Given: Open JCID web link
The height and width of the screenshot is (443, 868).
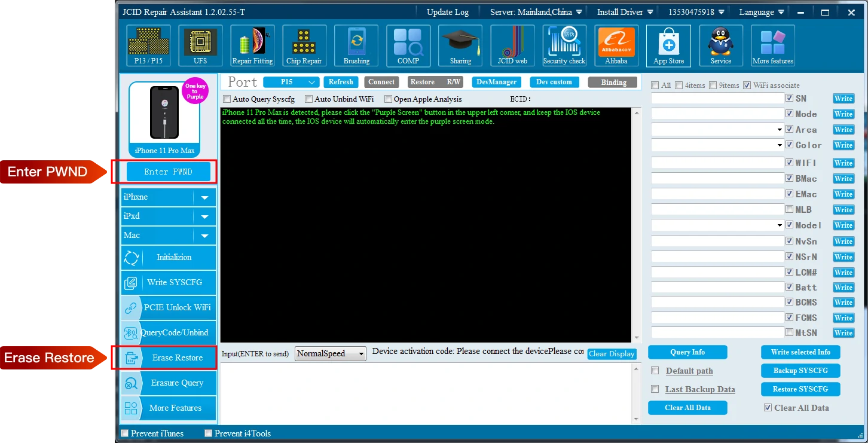Looking at the screenshot, I should pyautogui.click(x=512, y=45).
